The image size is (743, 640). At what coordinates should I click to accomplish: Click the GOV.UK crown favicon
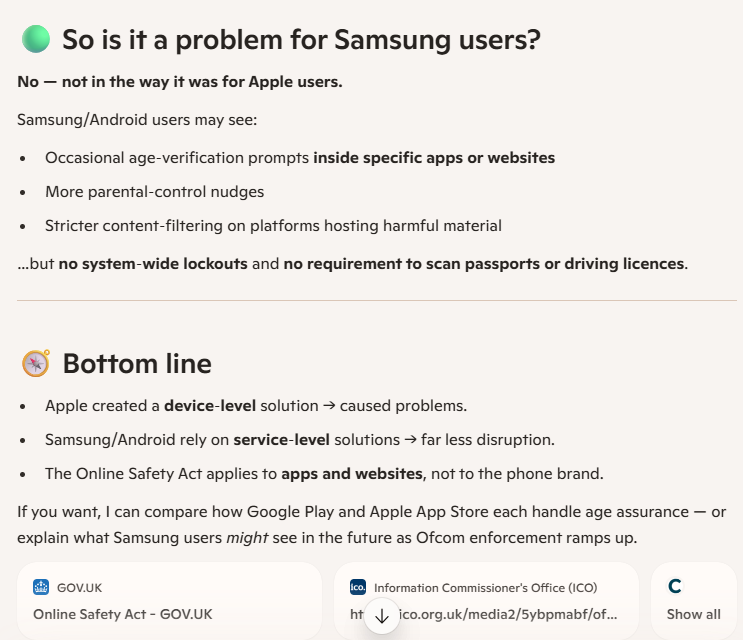(x=41, y=587)
